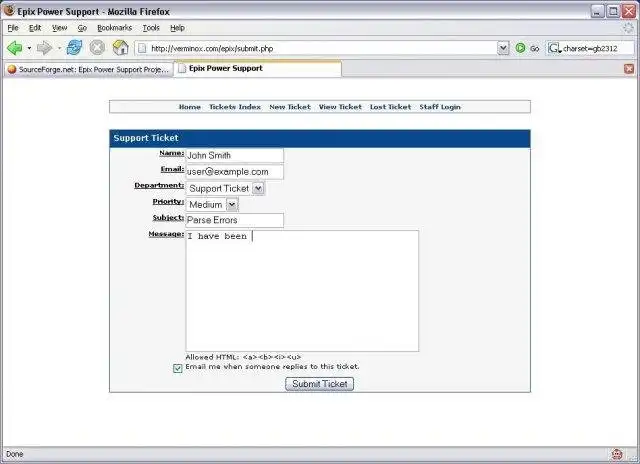This screenshot has height=464, width=640.
Task: Uncheck Email me when someone replies checkbox
Action: point(178,369)
